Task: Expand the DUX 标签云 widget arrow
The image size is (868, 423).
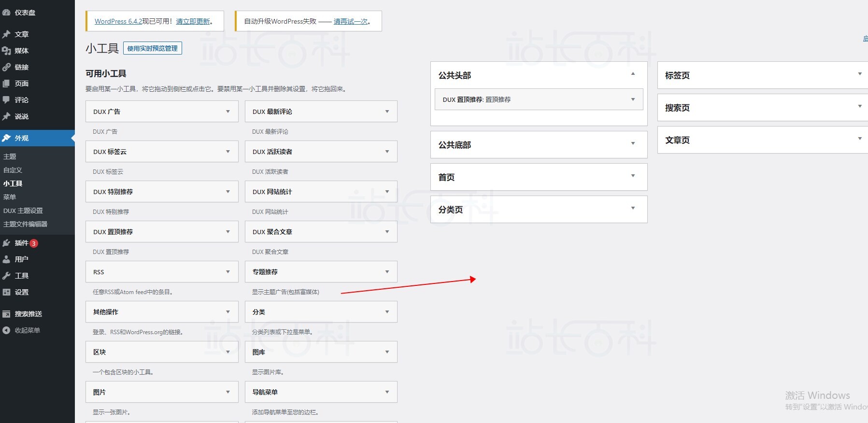Action: click(x=228, y=152)
